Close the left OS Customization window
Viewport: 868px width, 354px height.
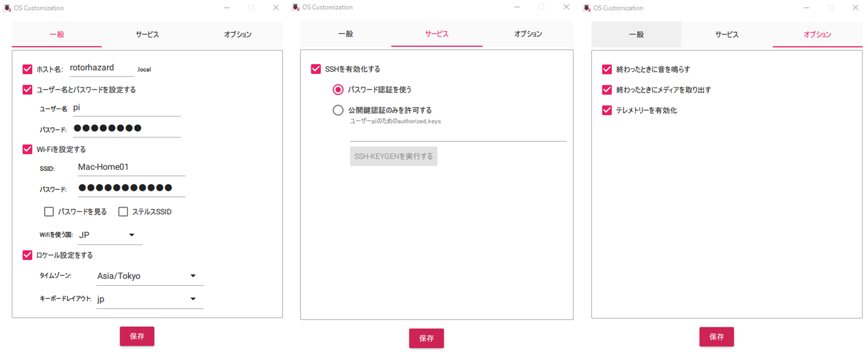click(276, 8)
